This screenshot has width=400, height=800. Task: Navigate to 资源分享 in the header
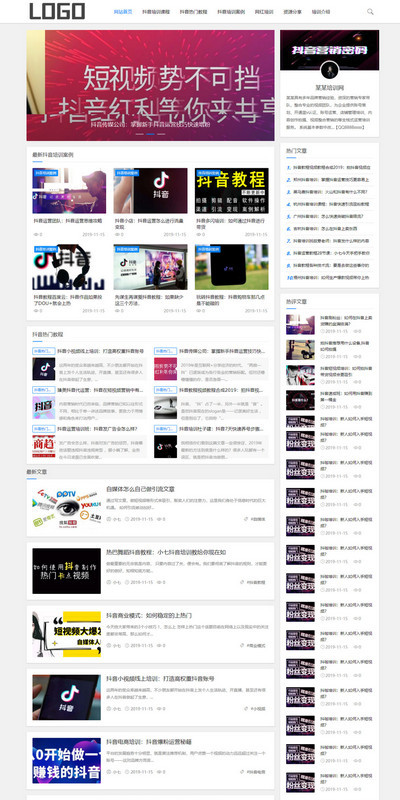click(x=292, y=11)
